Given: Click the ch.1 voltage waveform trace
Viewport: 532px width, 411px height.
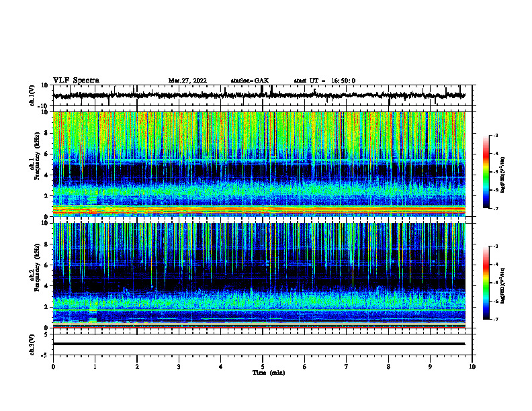Looking at the screenshot, I should 259,95.
